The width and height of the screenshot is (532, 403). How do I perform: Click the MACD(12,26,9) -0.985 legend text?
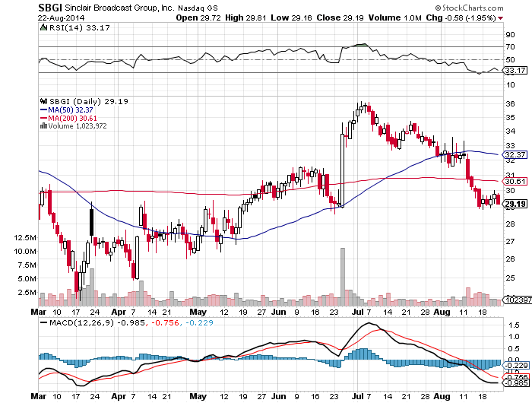[x=97, y=322]
